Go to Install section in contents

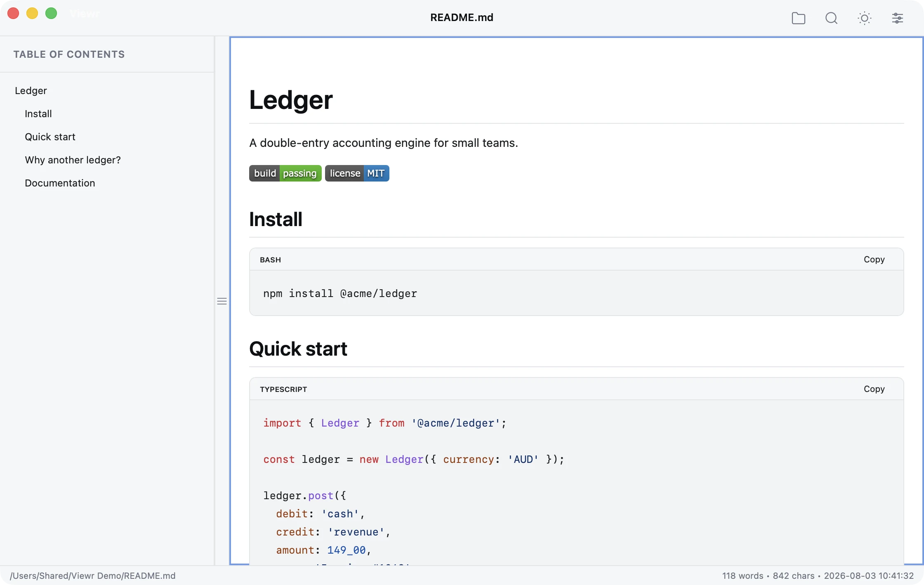pyautogui.click(x=38, y=114)
